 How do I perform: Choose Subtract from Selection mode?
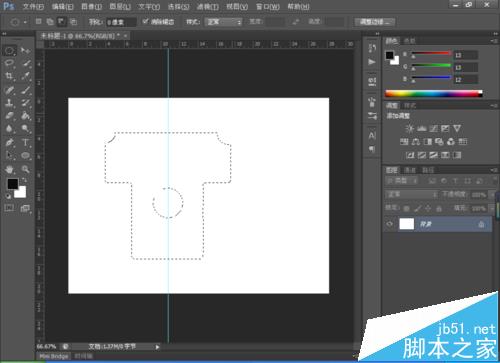[x=62, y=22]
